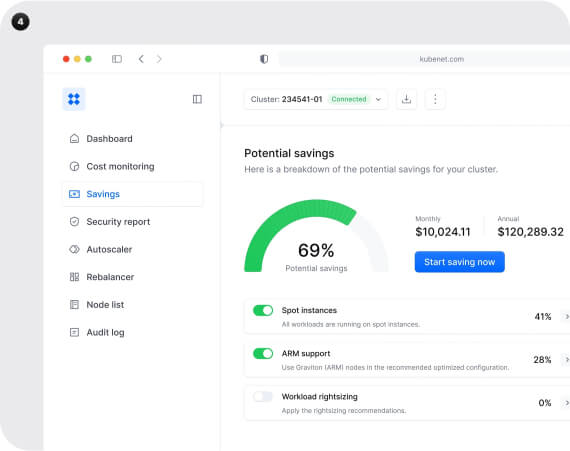Click the Start saving now button
Viewport: 570px width, 451px height.
coord(459,262)
